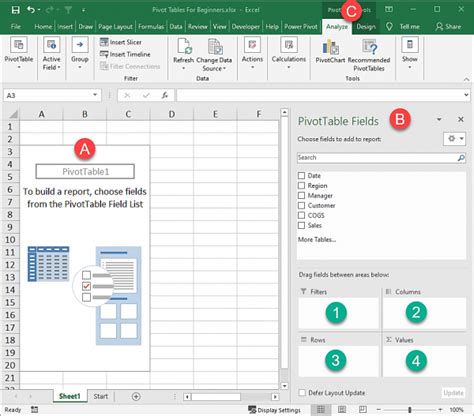474x416 pixels.
Task: Open the Design tab
Action: coord(366,27)
